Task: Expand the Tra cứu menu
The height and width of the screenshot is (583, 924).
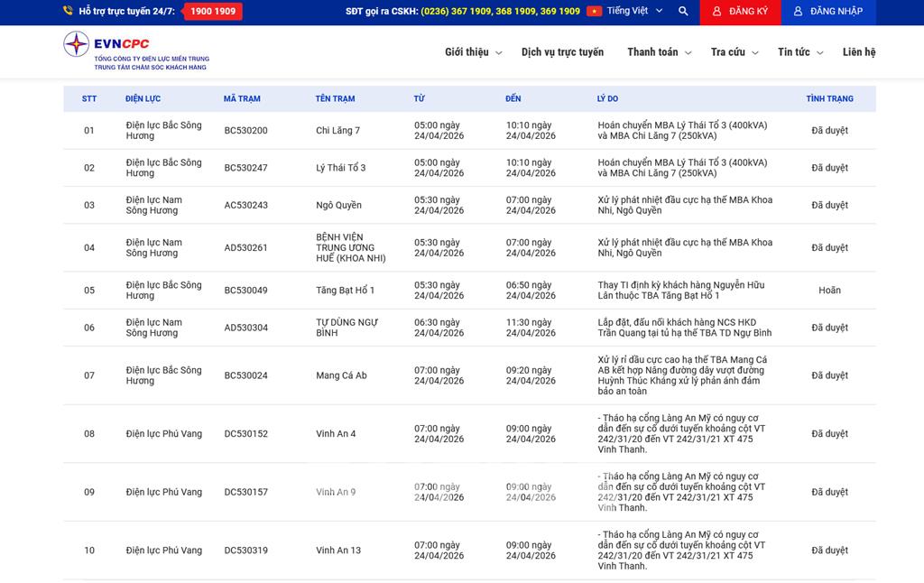Action: (x=734, y=52)
